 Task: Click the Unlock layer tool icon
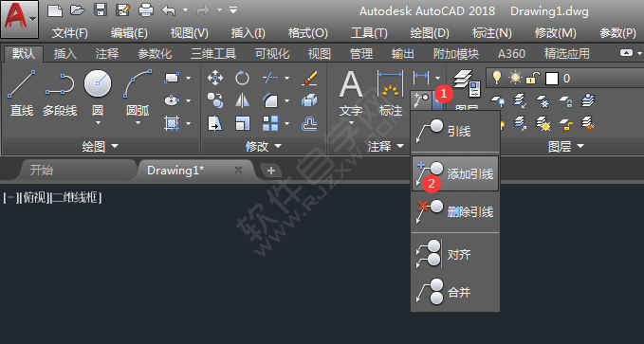(566, 123)
